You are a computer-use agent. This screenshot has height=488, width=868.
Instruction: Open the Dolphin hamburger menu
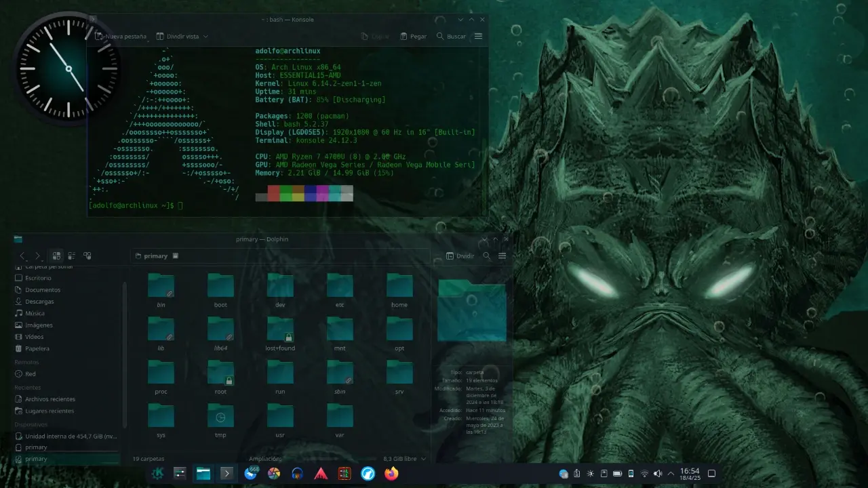click(502, 256)
